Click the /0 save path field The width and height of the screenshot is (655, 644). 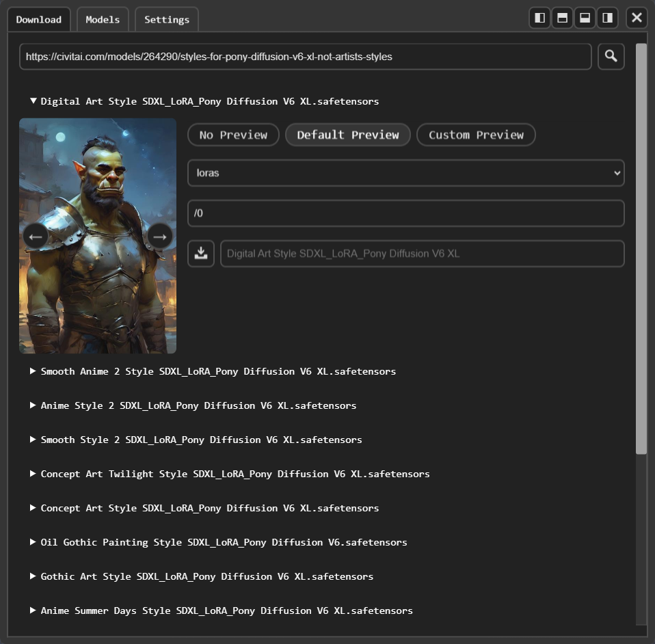[405, 213]
